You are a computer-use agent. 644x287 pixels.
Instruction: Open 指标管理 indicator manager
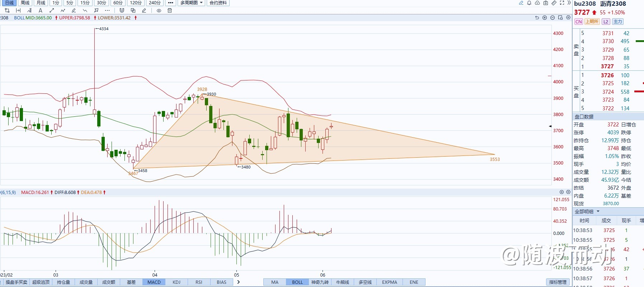point(558,282)
